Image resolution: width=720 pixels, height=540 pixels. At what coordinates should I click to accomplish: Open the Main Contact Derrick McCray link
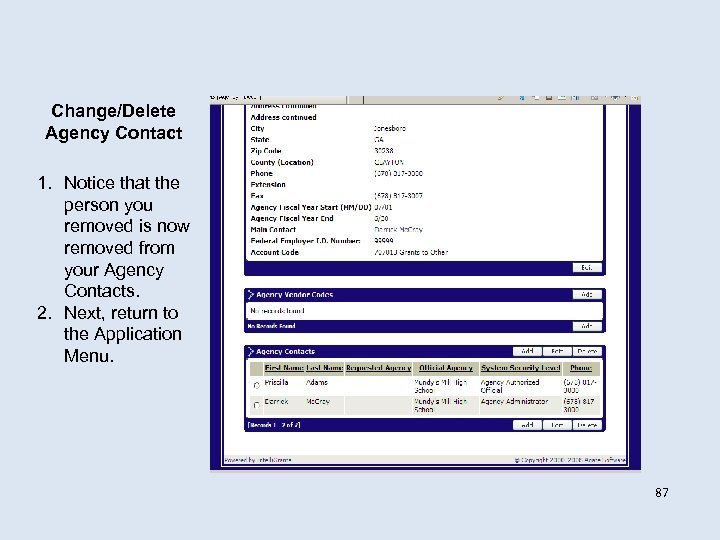(x=398, y=230)
